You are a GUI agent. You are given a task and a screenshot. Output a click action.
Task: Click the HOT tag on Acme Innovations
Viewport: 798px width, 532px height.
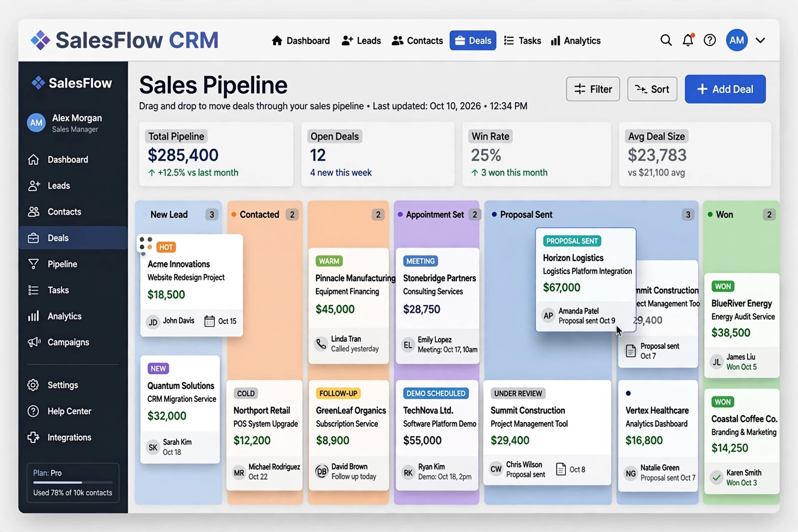166,247
